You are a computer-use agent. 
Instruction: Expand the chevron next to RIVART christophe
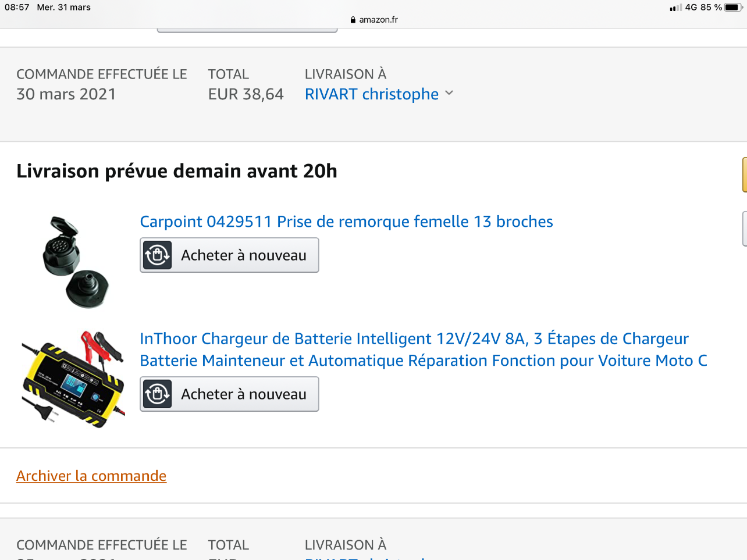coord(449,93)
